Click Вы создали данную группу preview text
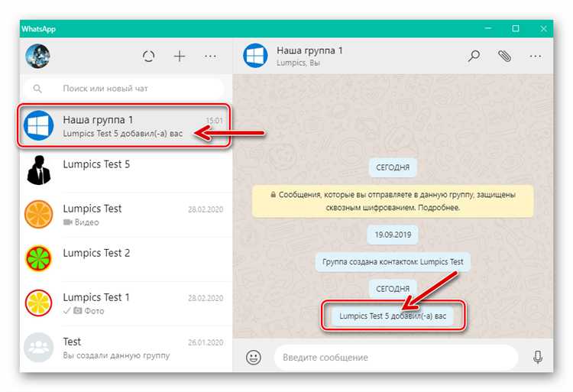This screenshot has width=573, height=392. pos(116,355)
